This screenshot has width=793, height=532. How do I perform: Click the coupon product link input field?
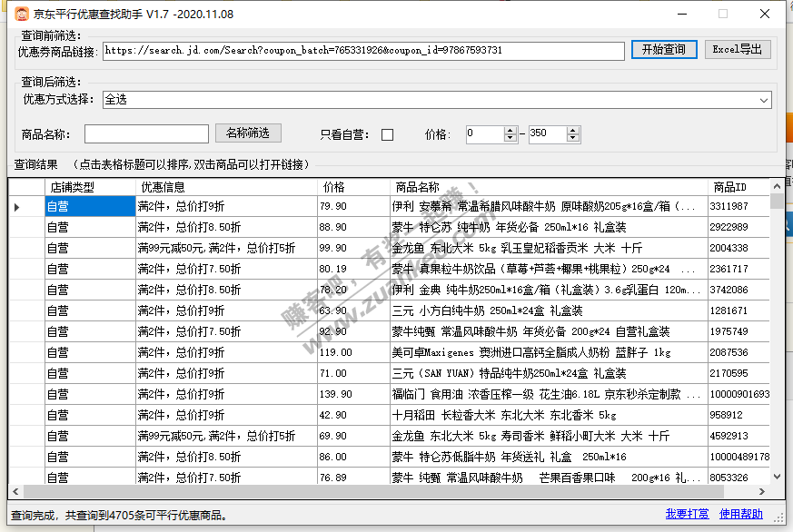363,51
